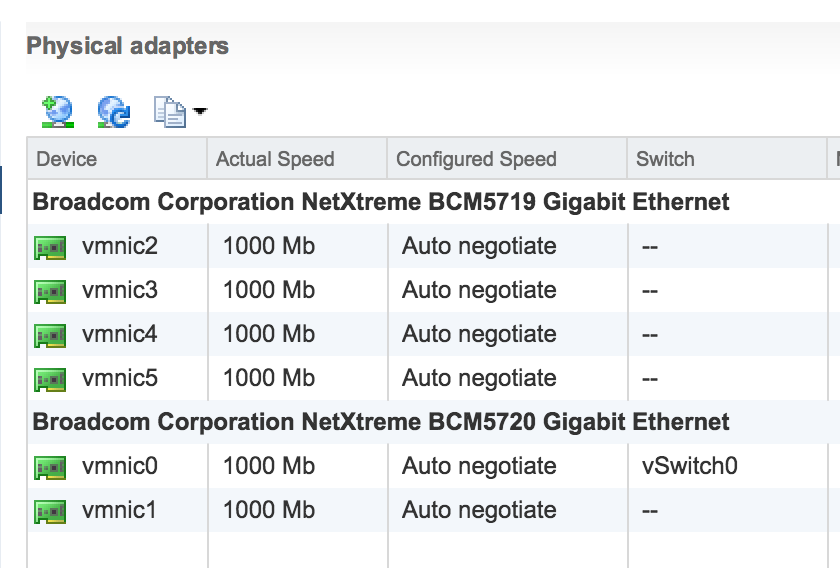The image size is (840, 568).
Task: Select the vmnic3 device name
Action: click(120, 290)
